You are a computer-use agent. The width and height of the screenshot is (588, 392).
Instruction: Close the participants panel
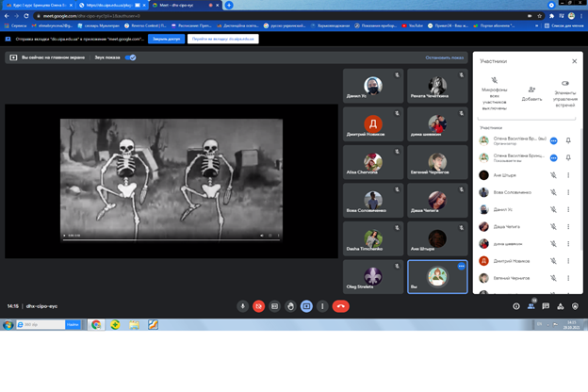[574, 61]
